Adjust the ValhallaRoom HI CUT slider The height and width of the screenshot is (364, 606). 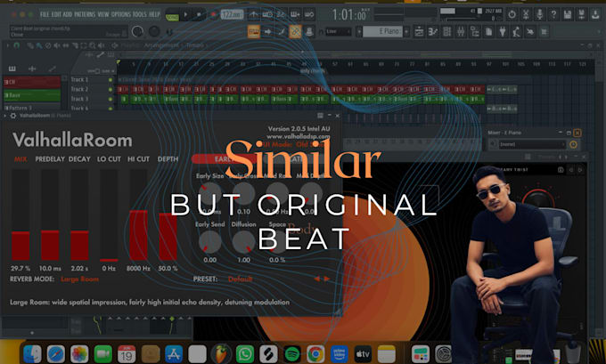pyautogui.click(x=138, y=214)
